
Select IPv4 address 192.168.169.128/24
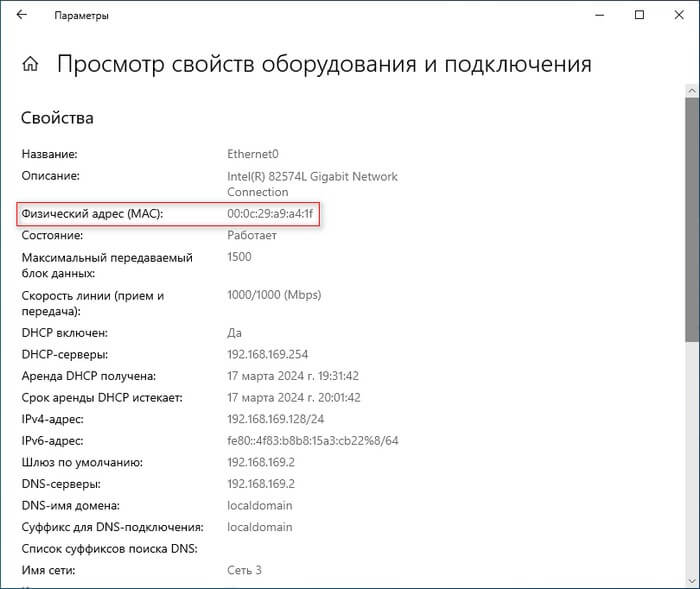pos(275,419)
